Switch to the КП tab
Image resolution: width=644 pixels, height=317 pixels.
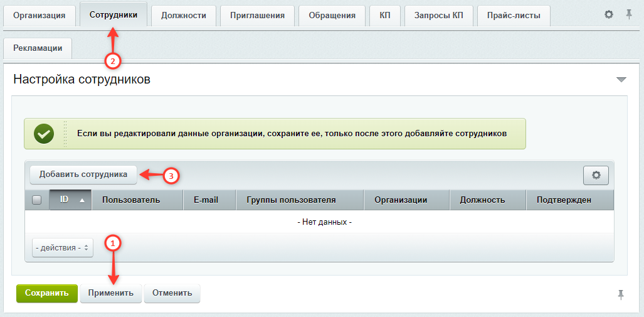pos(385,16)
